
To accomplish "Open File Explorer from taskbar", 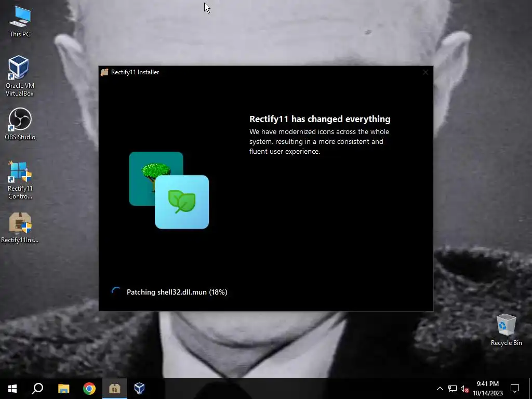I will click(x=63, y=389).
